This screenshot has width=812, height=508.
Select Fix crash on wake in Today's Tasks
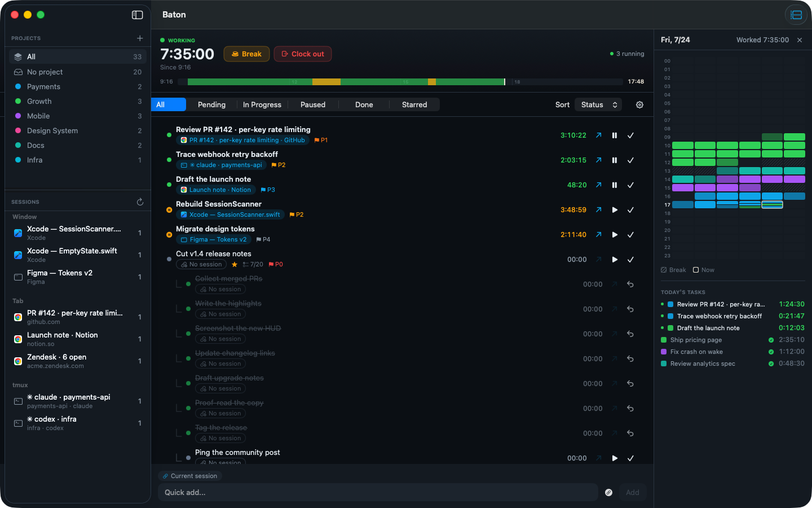[732, 352]
